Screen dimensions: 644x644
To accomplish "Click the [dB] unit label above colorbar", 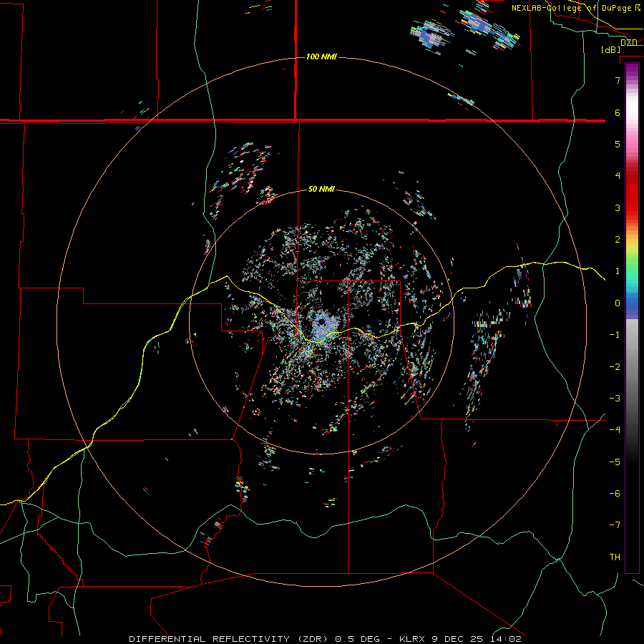I will click(610, 49).
